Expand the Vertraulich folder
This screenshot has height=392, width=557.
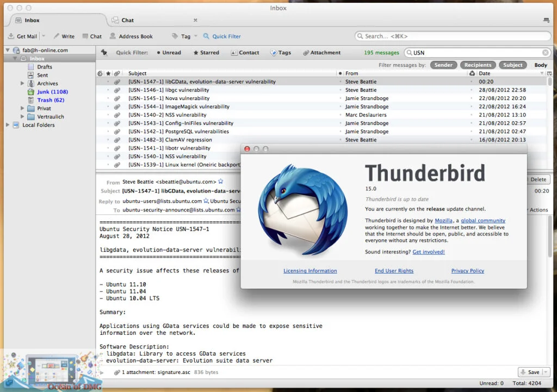(x=22, y=116)
